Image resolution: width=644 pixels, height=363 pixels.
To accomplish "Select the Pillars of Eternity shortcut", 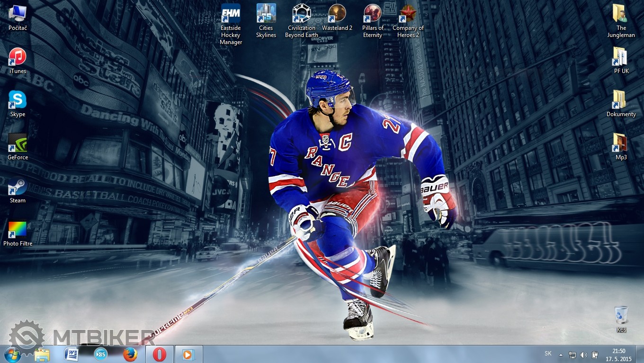I will click(373, 14).
